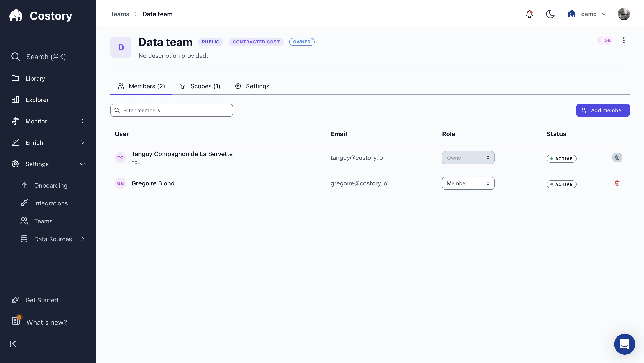Change Grégoire Blond's role from Member
The image size is (644, 363).
468,183
